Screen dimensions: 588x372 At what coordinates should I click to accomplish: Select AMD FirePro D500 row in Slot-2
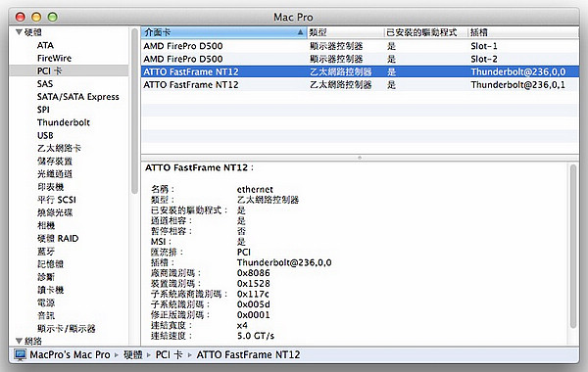click(360, 59)
